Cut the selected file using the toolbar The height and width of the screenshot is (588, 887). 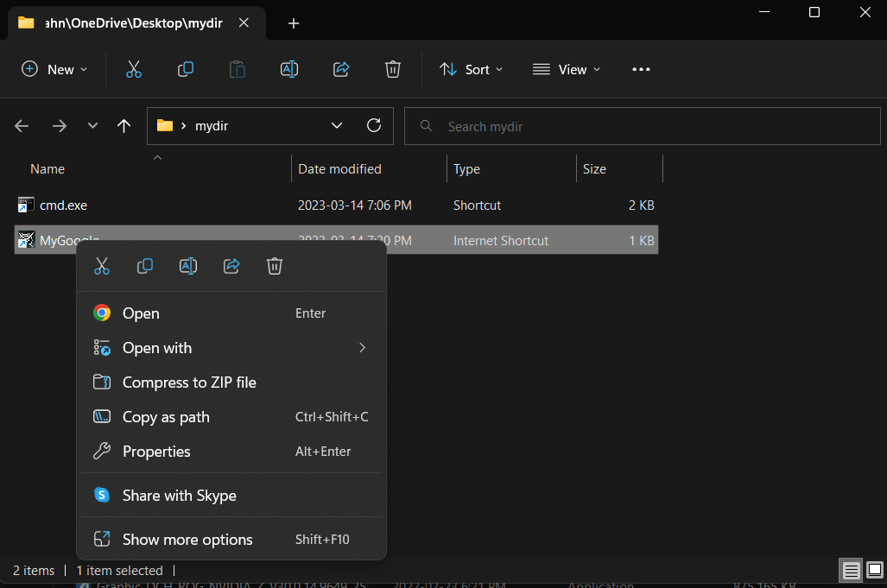(x=134, y=69)
